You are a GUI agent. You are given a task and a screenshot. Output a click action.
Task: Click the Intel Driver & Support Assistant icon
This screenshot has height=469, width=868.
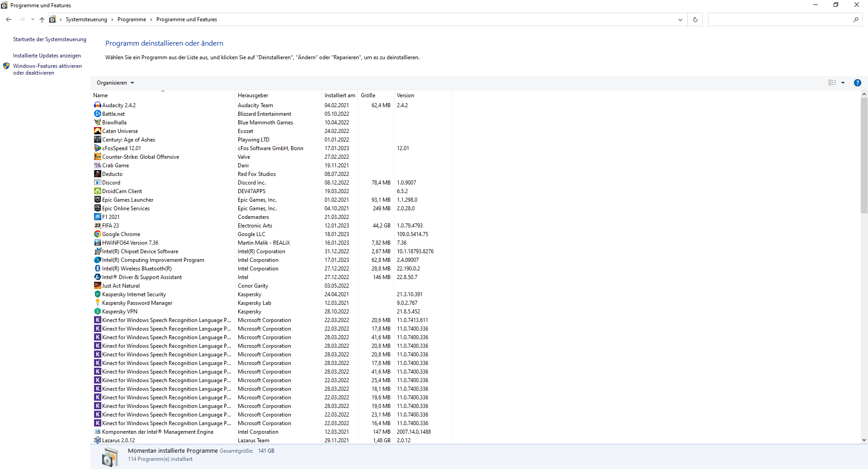[x=97, y=277]
